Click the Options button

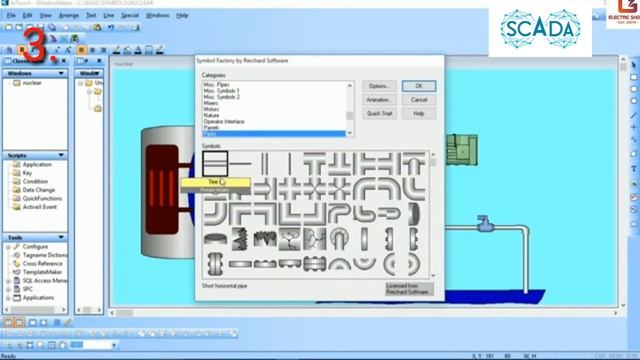click(380, 86)
